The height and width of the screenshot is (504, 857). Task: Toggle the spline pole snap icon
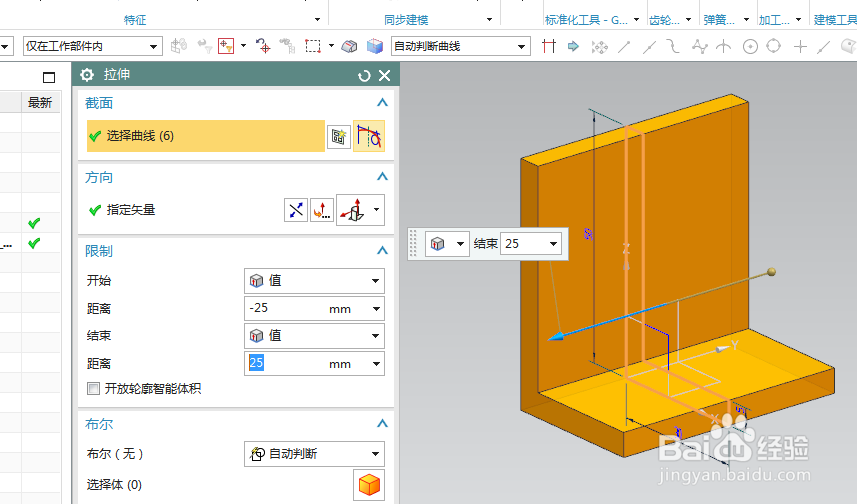tap(699, 46)
